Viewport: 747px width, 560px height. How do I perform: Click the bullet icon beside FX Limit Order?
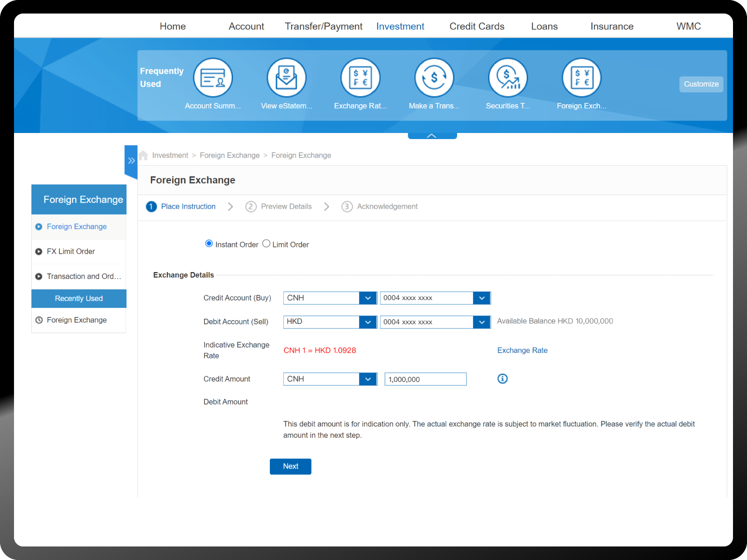[x=39, y=252]
